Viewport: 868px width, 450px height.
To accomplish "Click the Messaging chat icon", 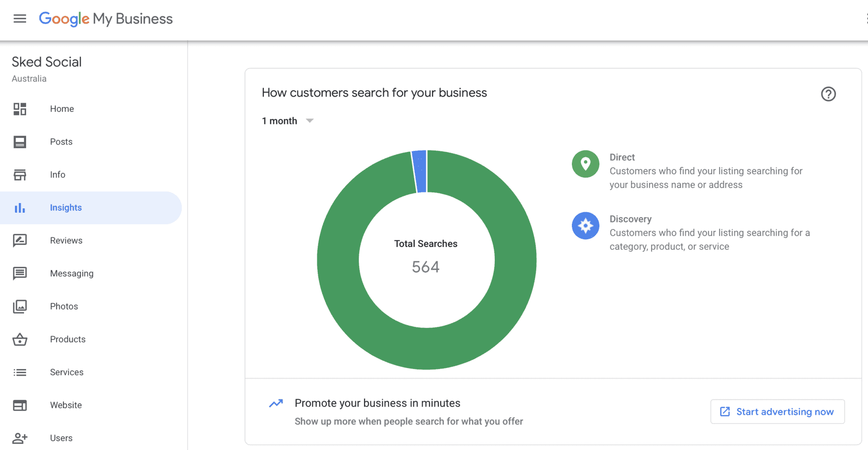I will [x=20, y=273].
